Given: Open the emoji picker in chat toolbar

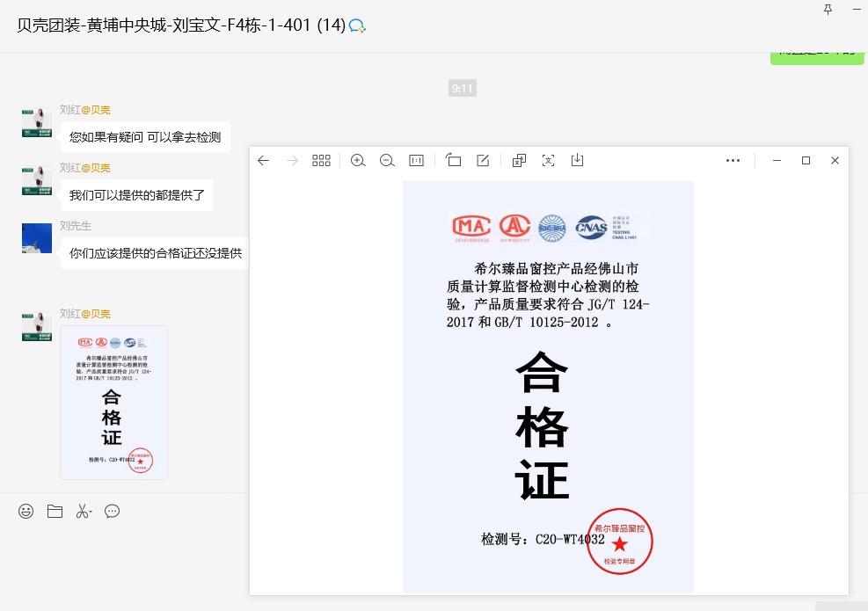Looking at the screenshot, I should 26,511.
